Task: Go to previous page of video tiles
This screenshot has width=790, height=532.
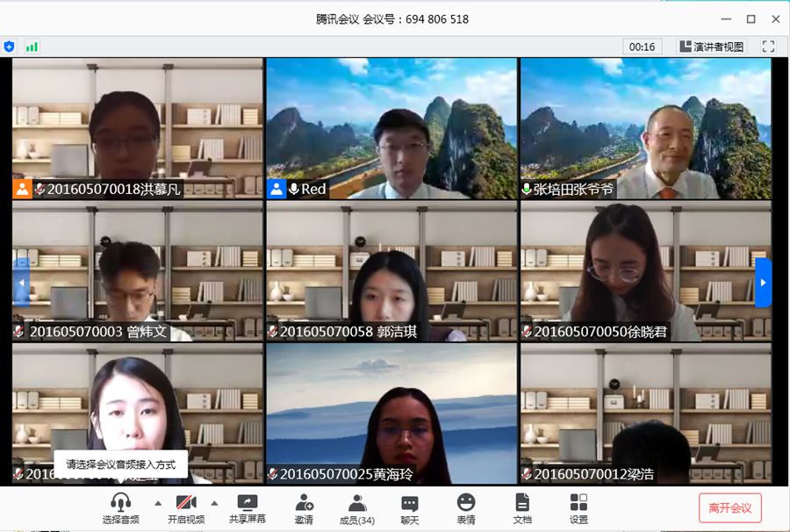Action: coord(21,283)
